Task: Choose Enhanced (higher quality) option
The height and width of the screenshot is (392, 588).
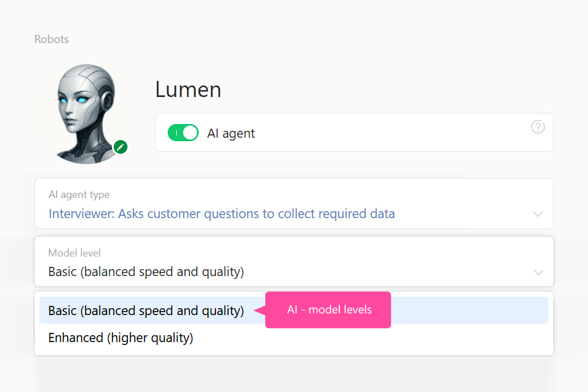Action: tap(121, 337)
